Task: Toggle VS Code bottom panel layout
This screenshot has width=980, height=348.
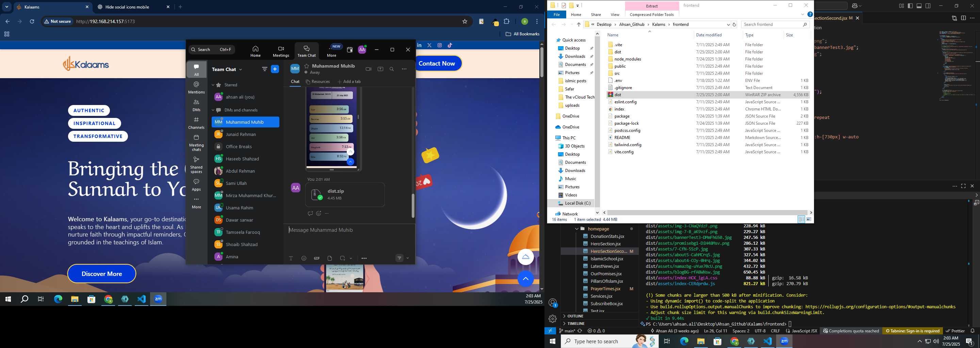Action: coord(919,6)
